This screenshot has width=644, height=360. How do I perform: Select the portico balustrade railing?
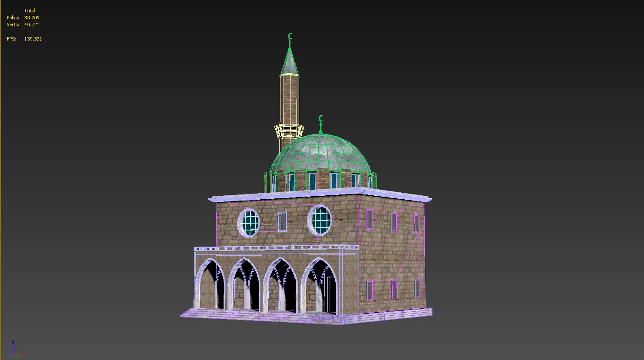[x=276, y=248]
